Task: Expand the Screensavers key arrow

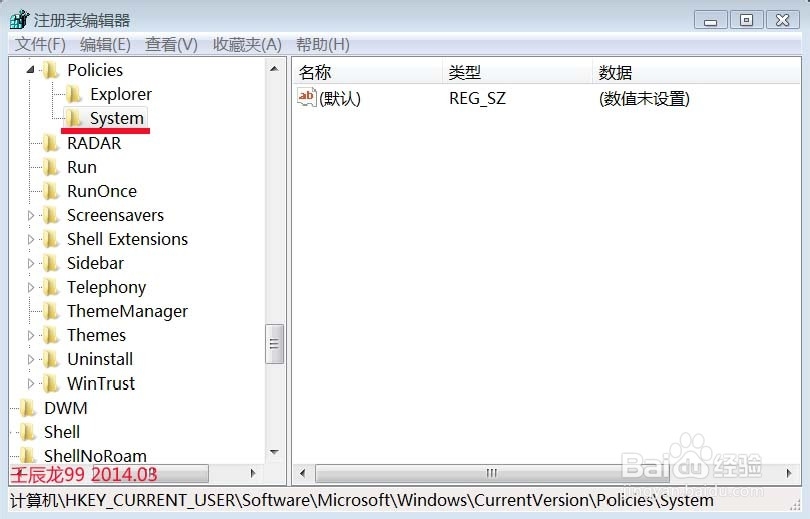Action: 30,215
